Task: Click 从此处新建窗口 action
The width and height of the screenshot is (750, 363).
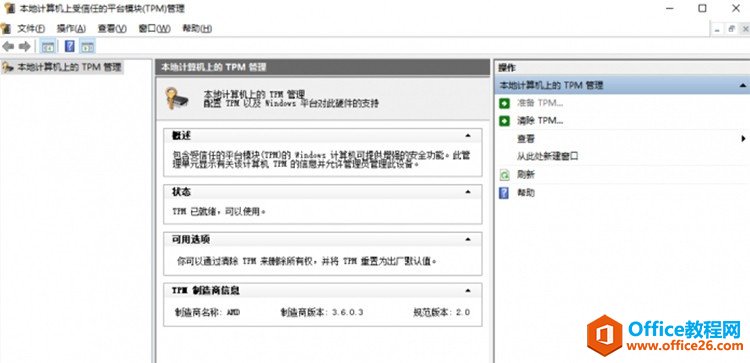Action: click(x=548, y=156)
